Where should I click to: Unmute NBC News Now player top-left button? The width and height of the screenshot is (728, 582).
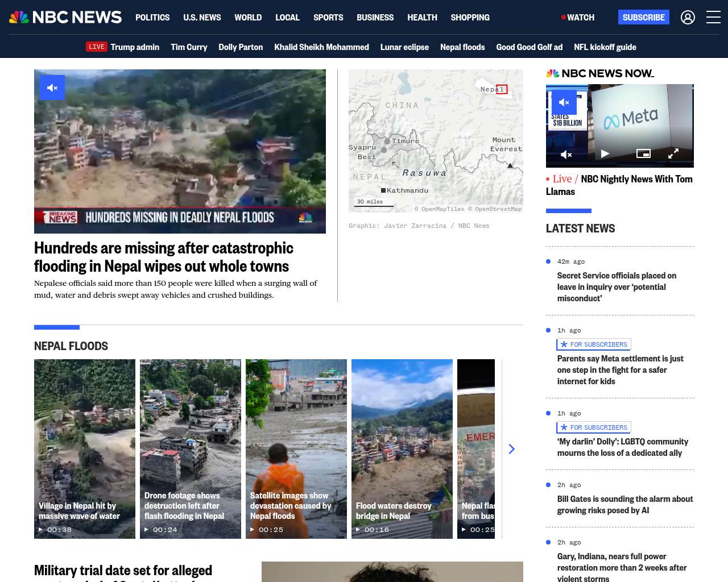564,102
